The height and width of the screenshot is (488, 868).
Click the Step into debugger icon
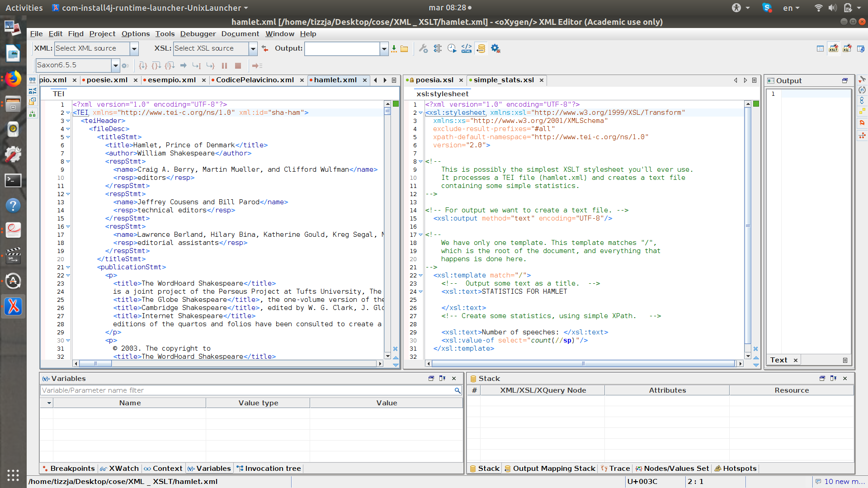pyautogui.click(x=143, y=66)
